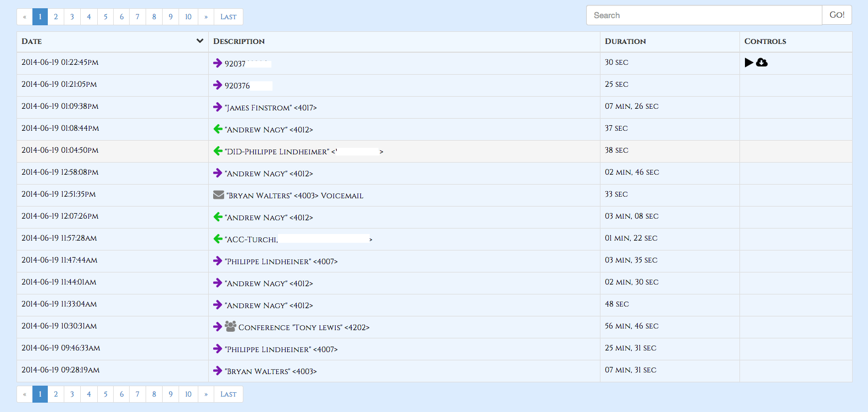Screen dimensions: 868x412
Task: Go to page 10 in bottom pagination
Action: 188,394
